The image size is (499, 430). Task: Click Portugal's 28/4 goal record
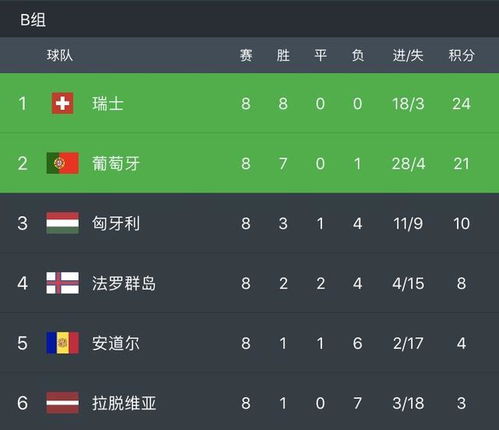click(x=408, y=164)
